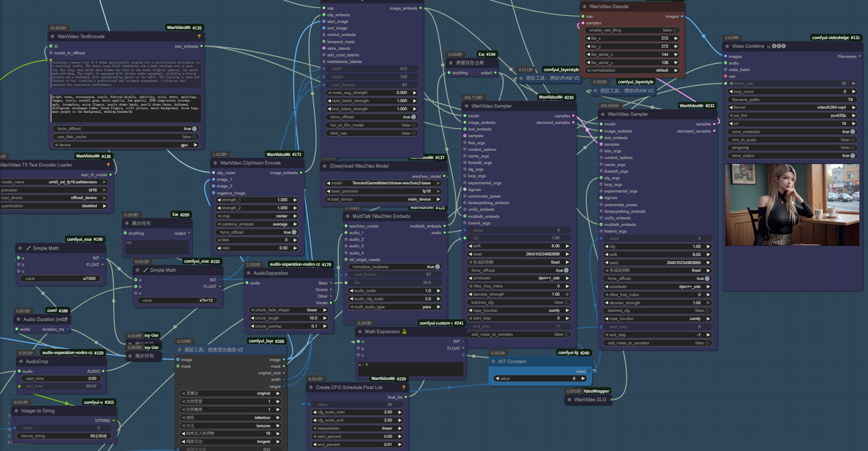Viewport: 868px width, 451px height.
Task: Open pix_fmt yuv420p dropdown
Action: pos(792,115)
